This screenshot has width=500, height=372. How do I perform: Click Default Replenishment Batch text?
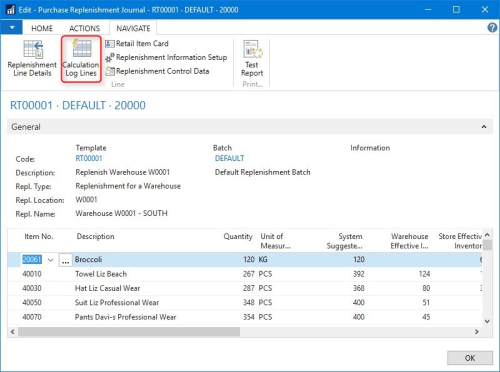coord(262,172)
